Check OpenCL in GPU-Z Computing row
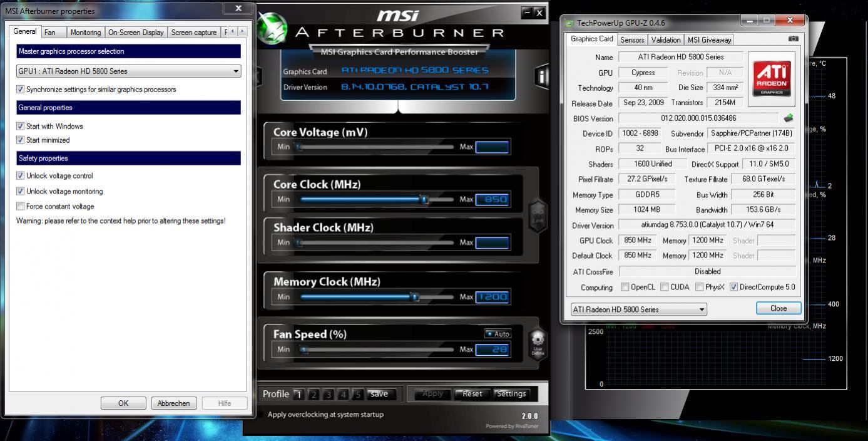Image resolution: width=868 pixels, height=441 pixels. pyautogui.click(x=625, y=287)
